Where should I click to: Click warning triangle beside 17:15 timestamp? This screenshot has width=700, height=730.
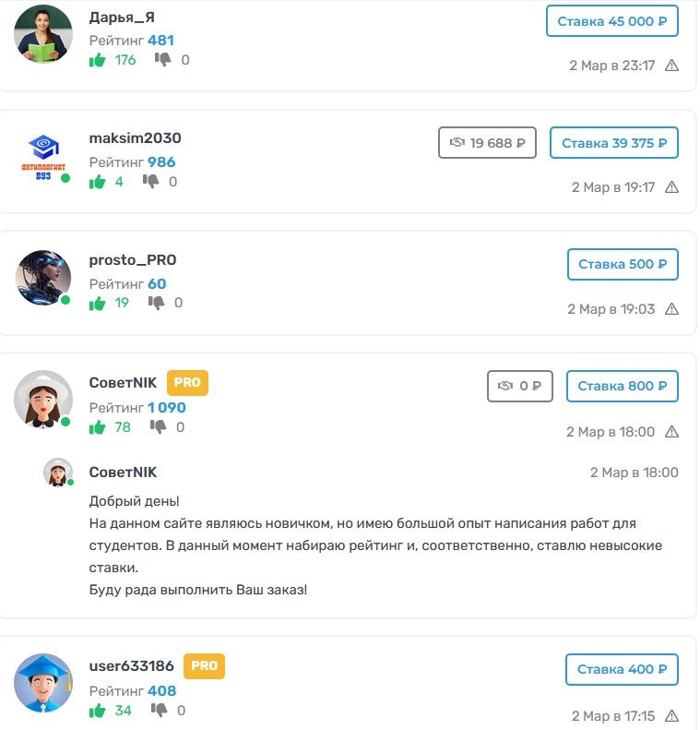pos(671,715)
